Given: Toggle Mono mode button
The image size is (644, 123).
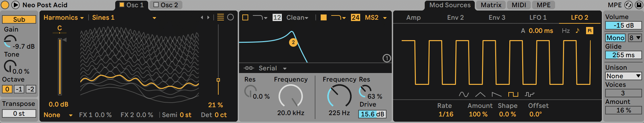Looking at the screenshot, I should pos(615,38).
